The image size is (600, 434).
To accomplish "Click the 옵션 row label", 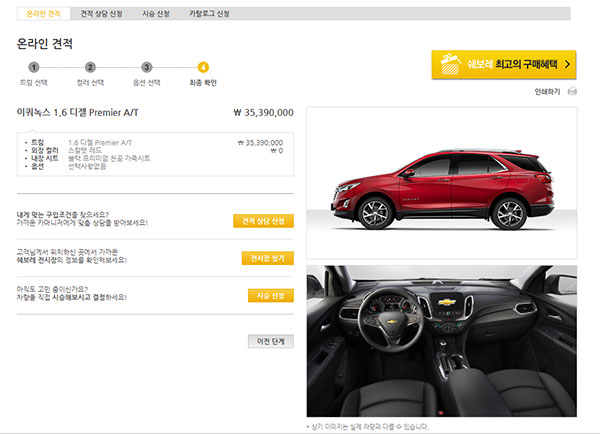I will click(38, 166).
